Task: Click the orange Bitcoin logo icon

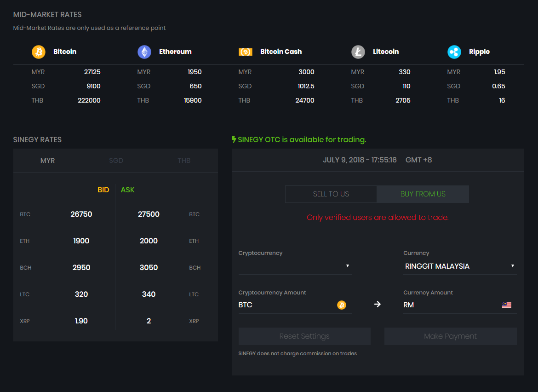Action: tap(39, 52)
